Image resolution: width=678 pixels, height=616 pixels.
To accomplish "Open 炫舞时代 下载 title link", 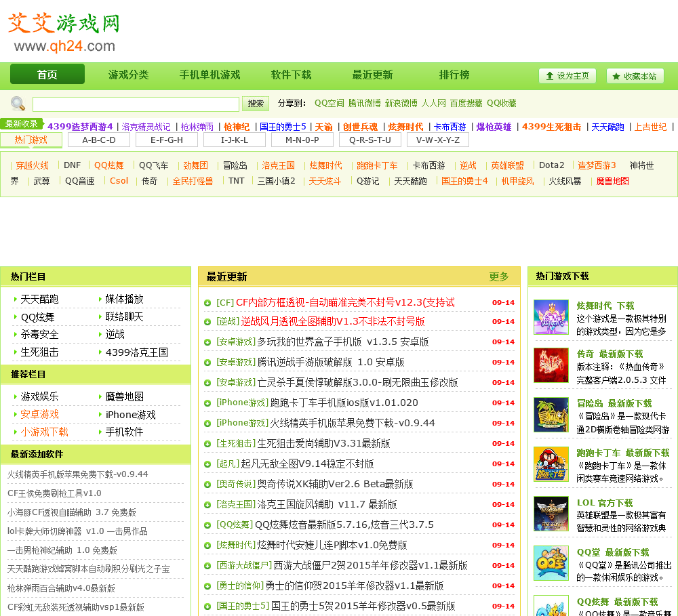I will click(605, 306).
